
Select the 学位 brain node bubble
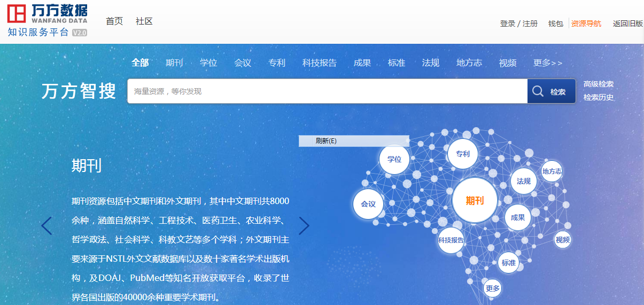click(x=394, y=159)
